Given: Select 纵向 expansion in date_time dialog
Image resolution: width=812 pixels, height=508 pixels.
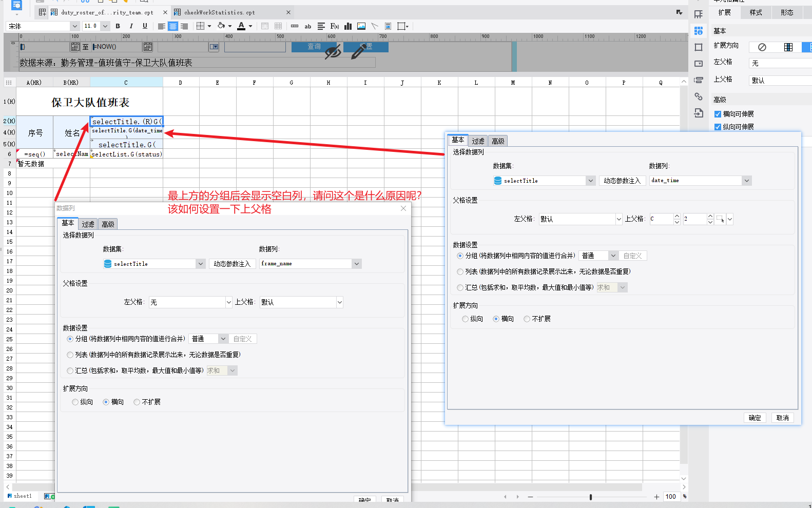Looking at the screenshot, I should [x=465, y=319].
